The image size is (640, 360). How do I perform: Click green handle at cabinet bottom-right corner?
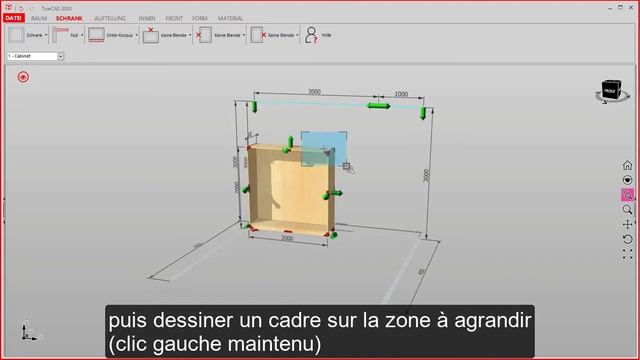333,236
